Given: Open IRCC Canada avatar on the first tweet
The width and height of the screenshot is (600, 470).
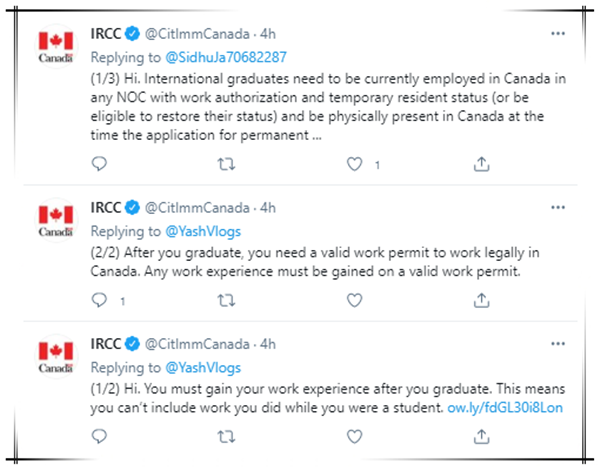Looking at the screenshot, I should pos(56,46).
